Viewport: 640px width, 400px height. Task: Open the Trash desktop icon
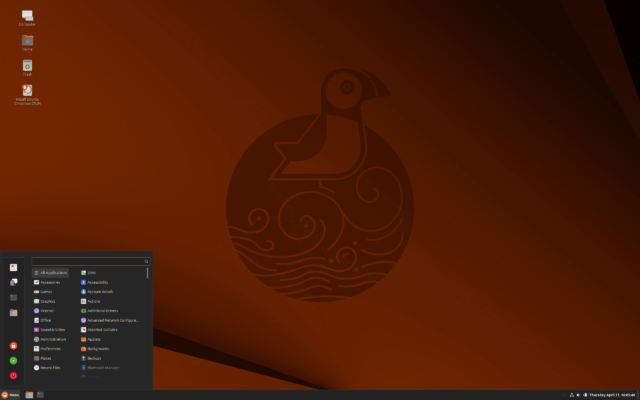[27, 68]
